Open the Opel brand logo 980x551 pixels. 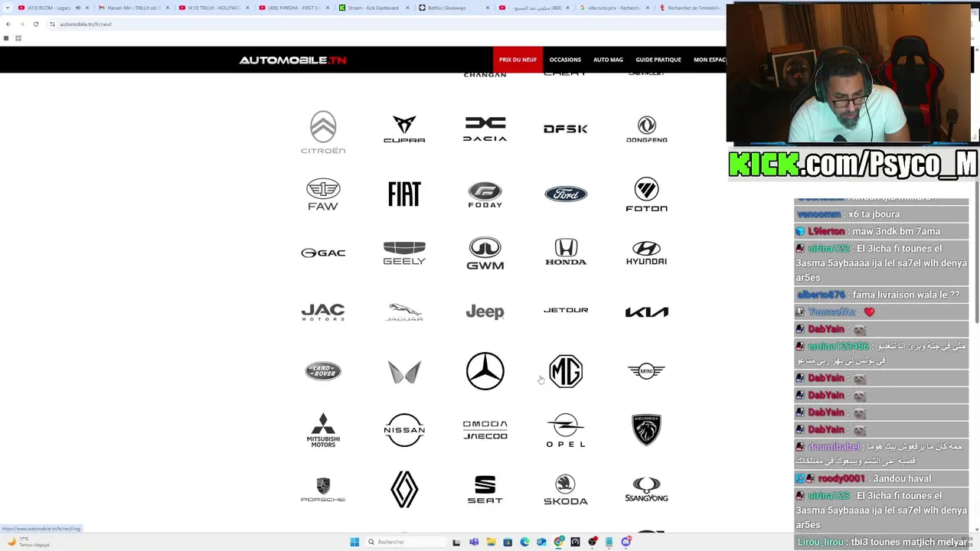[x=566, y=430]
